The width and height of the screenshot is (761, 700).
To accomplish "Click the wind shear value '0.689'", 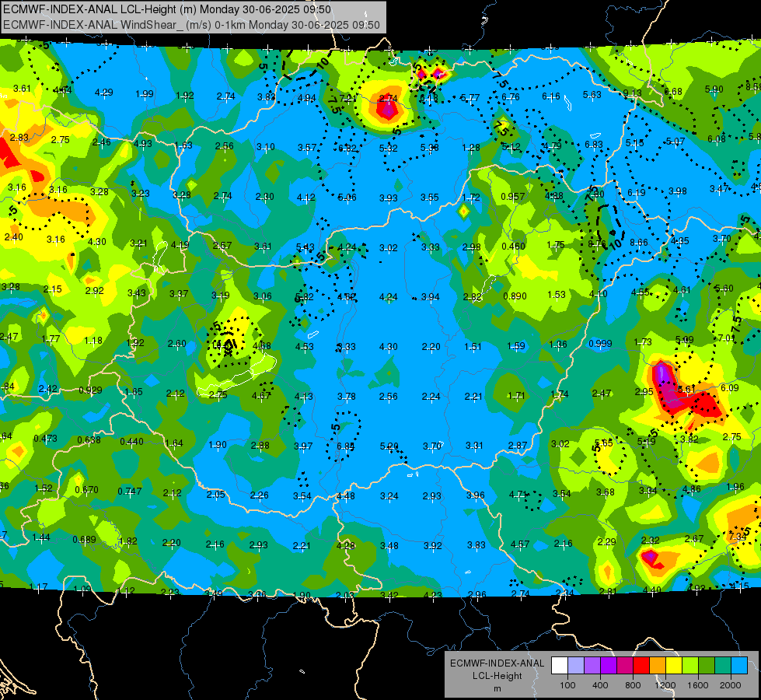I will point(84,540).
